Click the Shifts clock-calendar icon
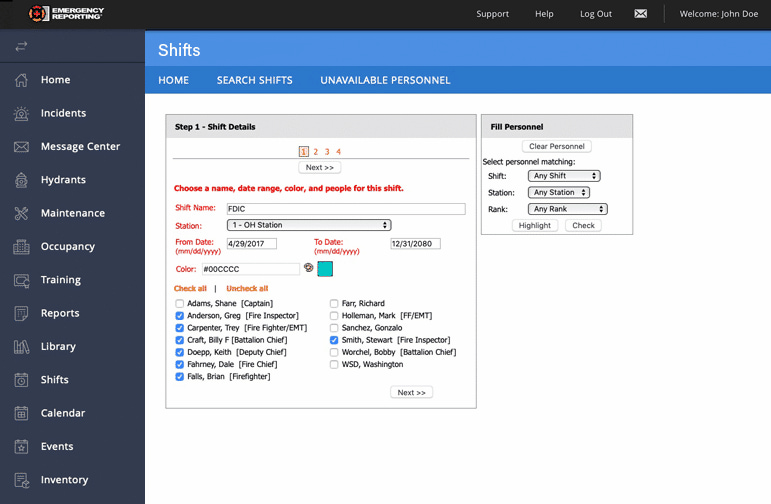Viewport: 771px width, 504px height. pos(21,380)
